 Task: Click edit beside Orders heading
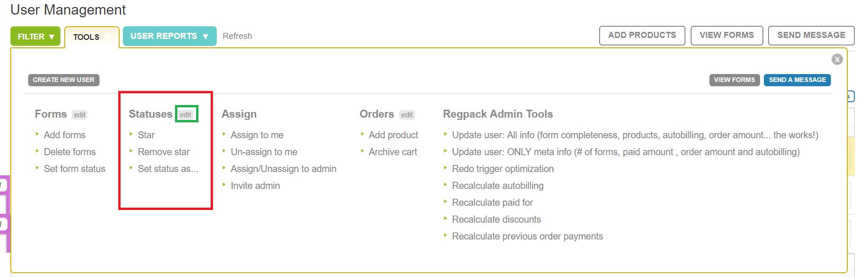(407, 115)
